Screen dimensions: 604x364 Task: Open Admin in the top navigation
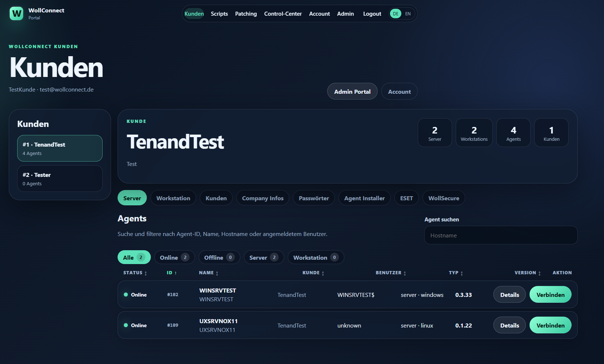[x=345, y=14]
